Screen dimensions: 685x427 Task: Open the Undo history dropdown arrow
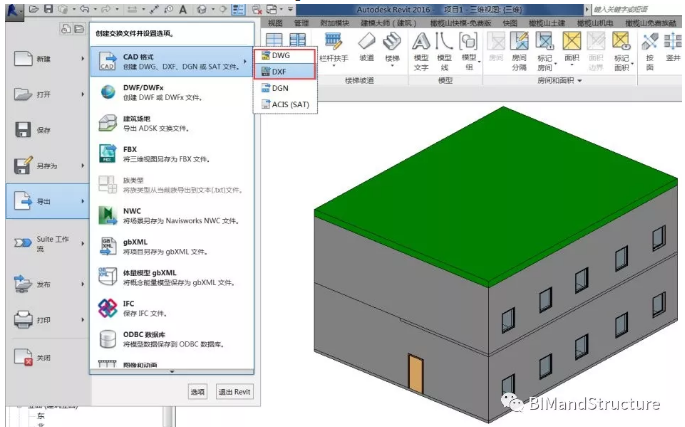point(95,9)
